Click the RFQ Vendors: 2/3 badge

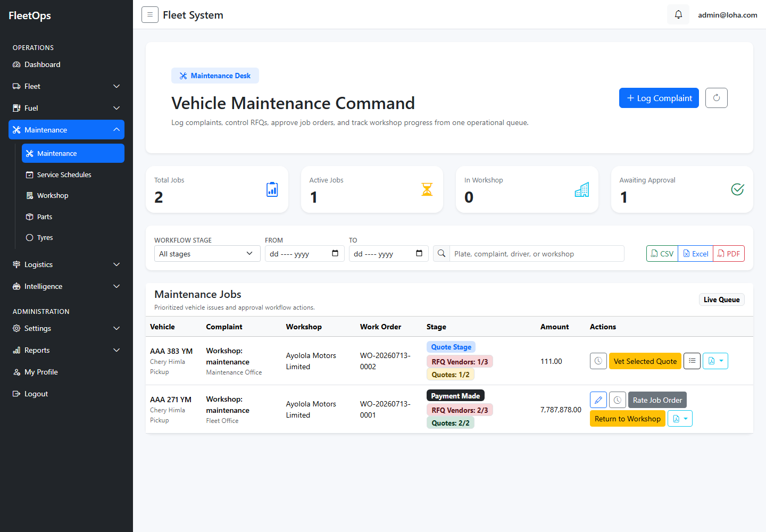pyautogui.click(x=460, y=410)
